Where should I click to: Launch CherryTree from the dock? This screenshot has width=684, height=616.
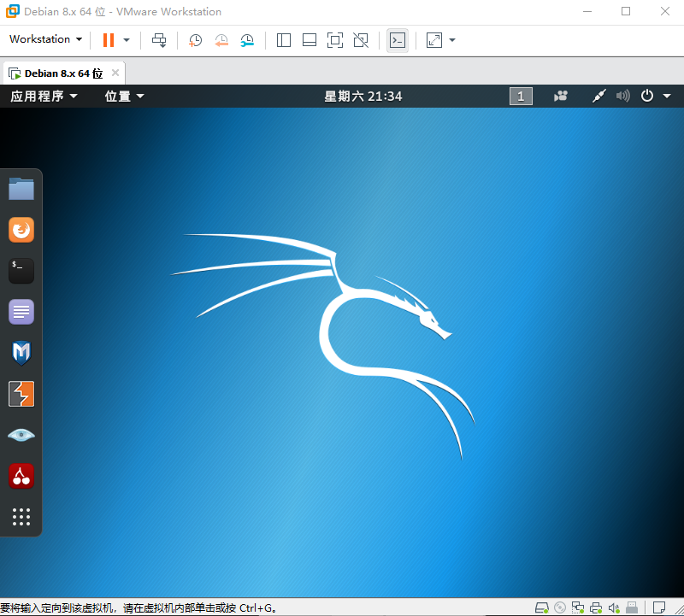(x=21, y=476)
